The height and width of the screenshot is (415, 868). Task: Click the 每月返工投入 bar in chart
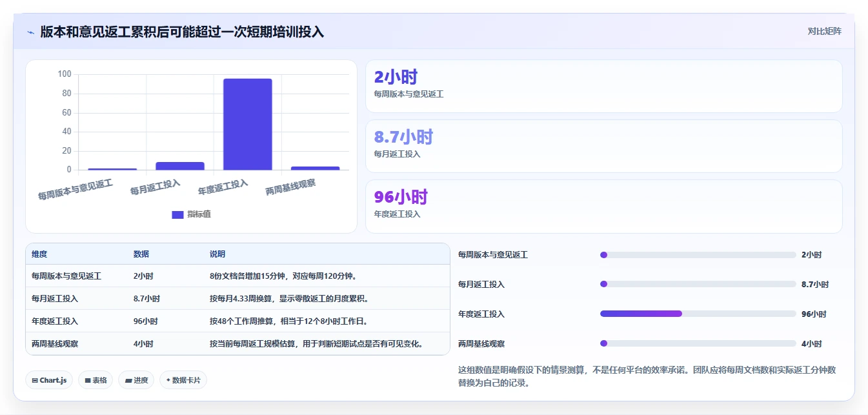[180, 166]
